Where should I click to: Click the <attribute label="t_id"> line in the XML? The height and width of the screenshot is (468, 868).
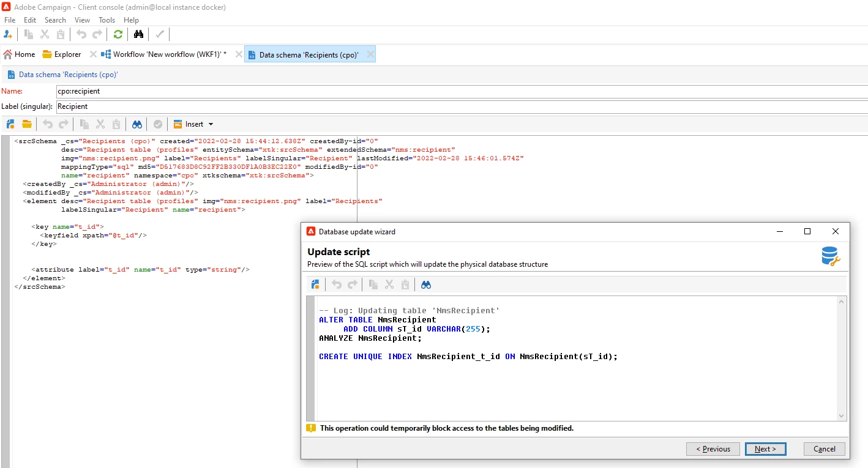[141, 269]
